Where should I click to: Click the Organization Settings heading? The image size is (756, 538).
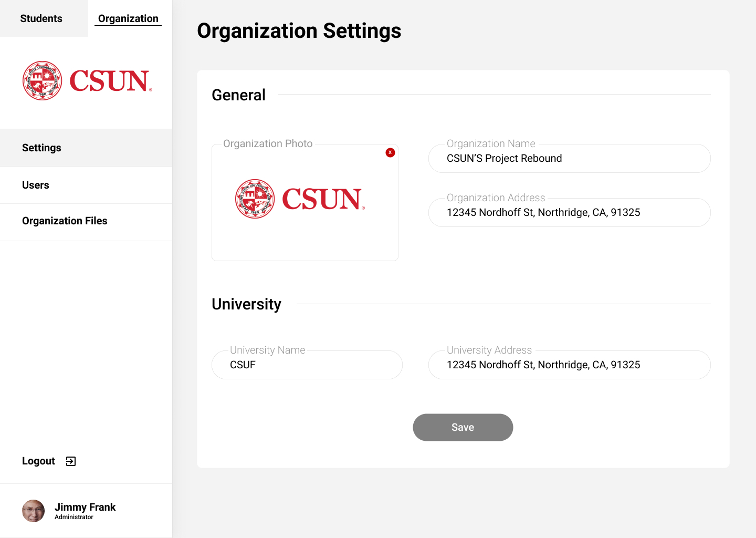point(299,31)
